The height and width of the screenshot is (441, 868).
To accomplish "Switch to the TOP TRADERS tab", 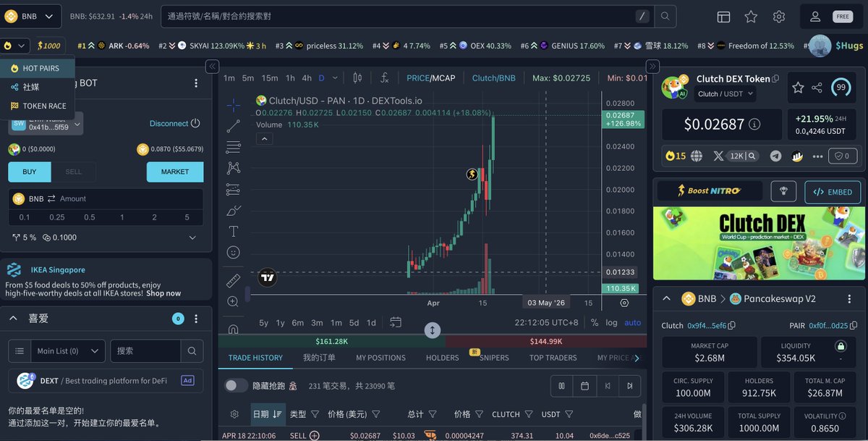I will click(553, 358).
